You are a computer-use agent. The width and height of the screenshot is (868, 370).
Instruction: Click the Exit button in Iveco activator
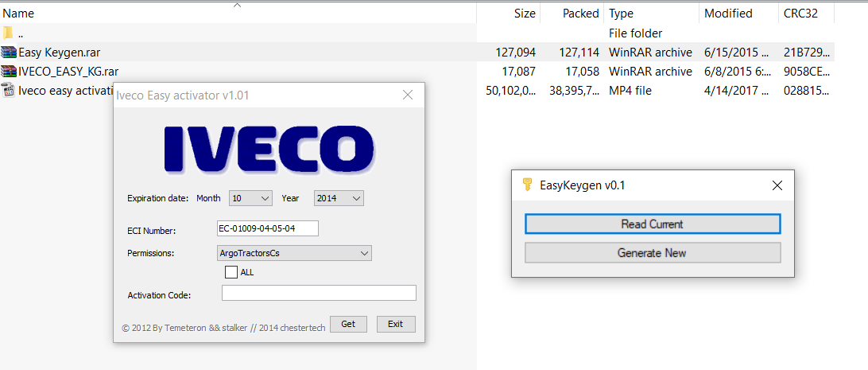coord(395,324)
